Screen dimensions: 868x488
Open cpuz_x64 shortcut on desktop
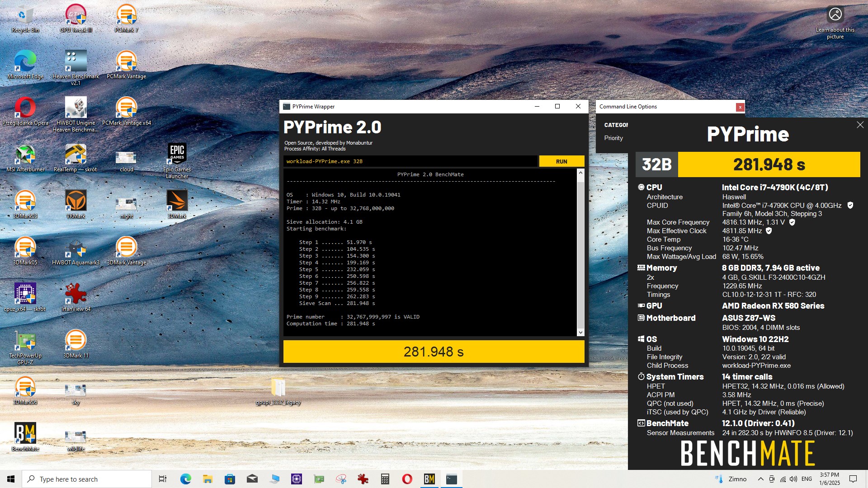[x=25, y=298]
